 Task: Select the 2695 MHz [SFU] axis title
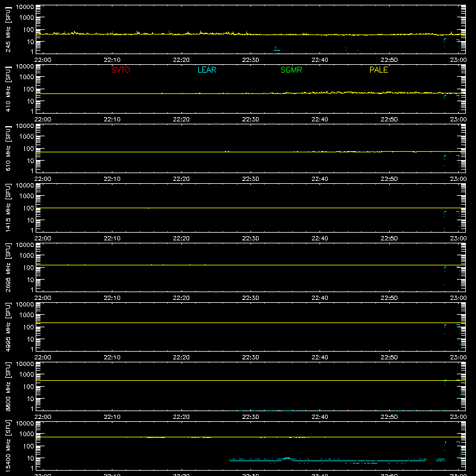tap(8, 267)
